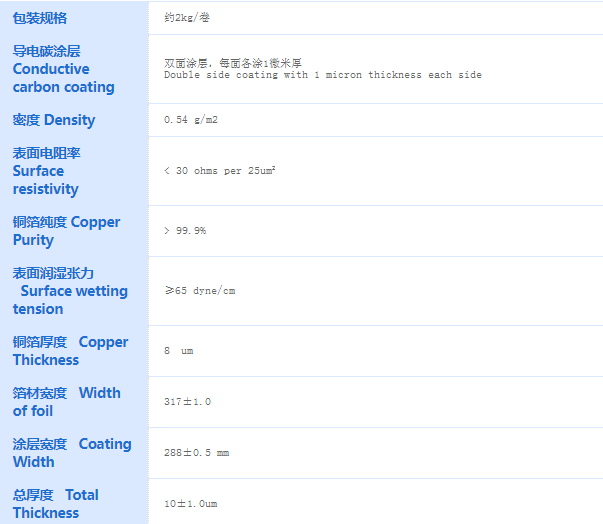This screenshot has width=603, height=524.
Task: Click the Surface wetting tension label
Action: [x=70, y=291]
